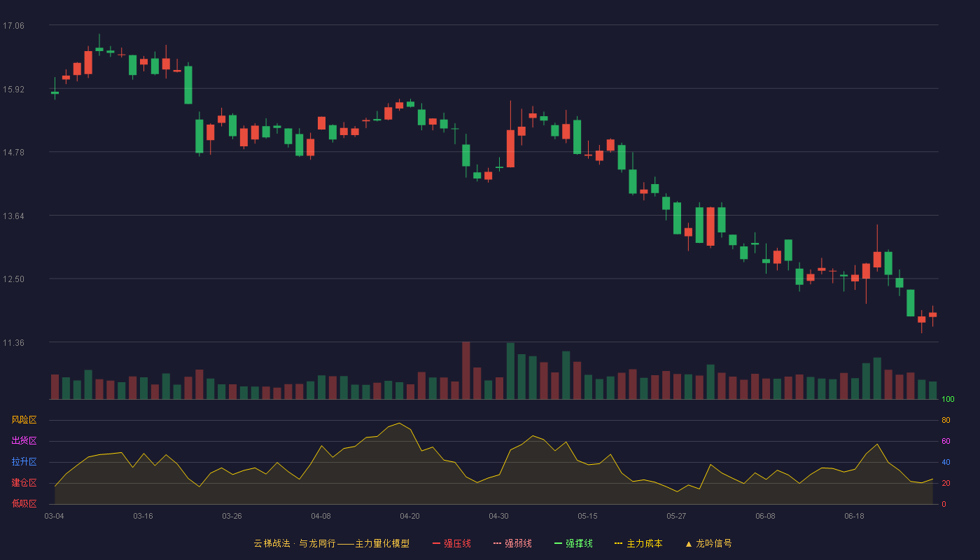Image resolution: width=980 pixels, height=560 pixels.
Task: Click the 06-18 date label
Action: point(854,516)
